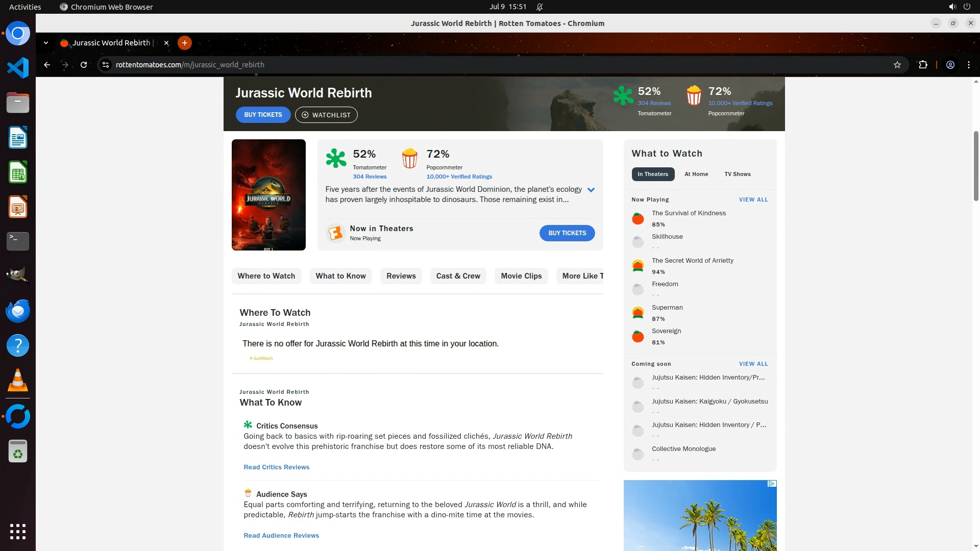Click the site information icon by URL
This screenshot has height=551, width=980.
pos(106,65)
